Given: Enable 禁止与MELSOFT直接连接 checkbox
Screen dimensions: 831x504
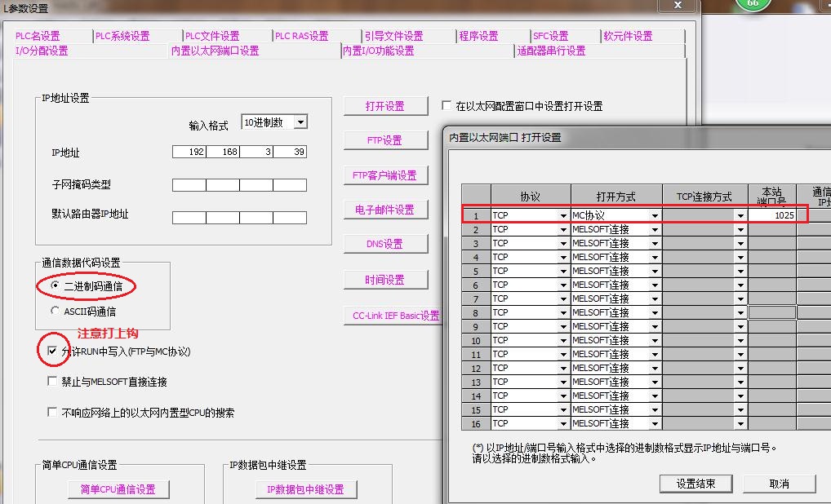Looking at the screenshot, I should point(53,382).
